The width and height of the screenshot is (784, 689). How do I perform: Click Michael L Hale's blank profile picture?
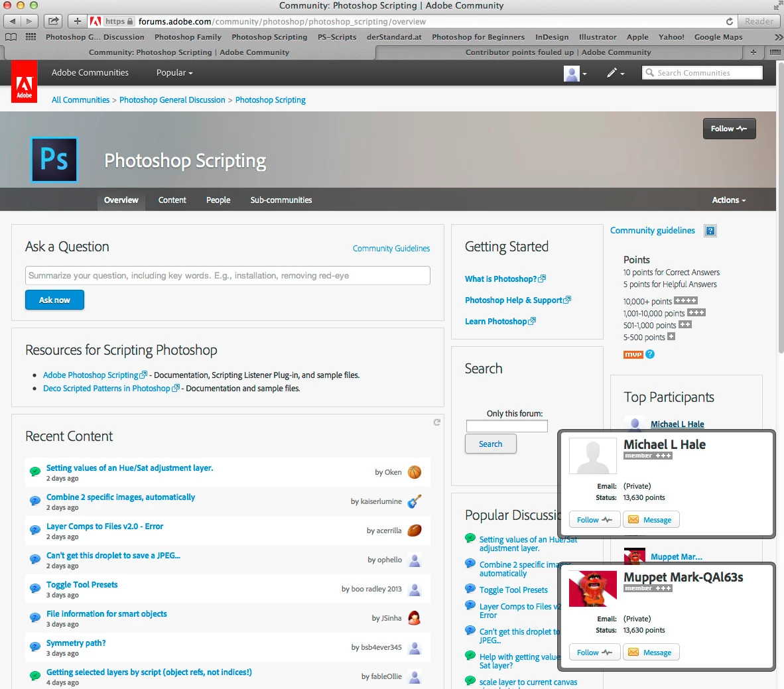pyautogui.click(x=593, y=456)
